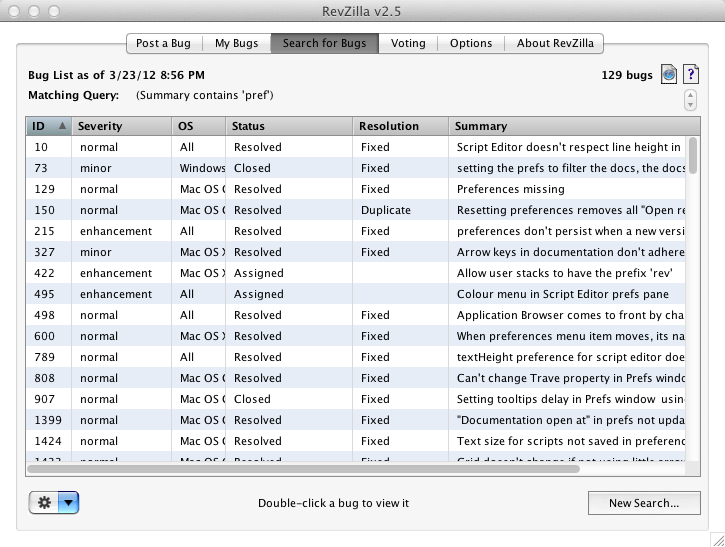Image resolution: width=725 pixels, height=547 pixels.
Task: Select bug ID 808 cell
Action: click(49, 378)
